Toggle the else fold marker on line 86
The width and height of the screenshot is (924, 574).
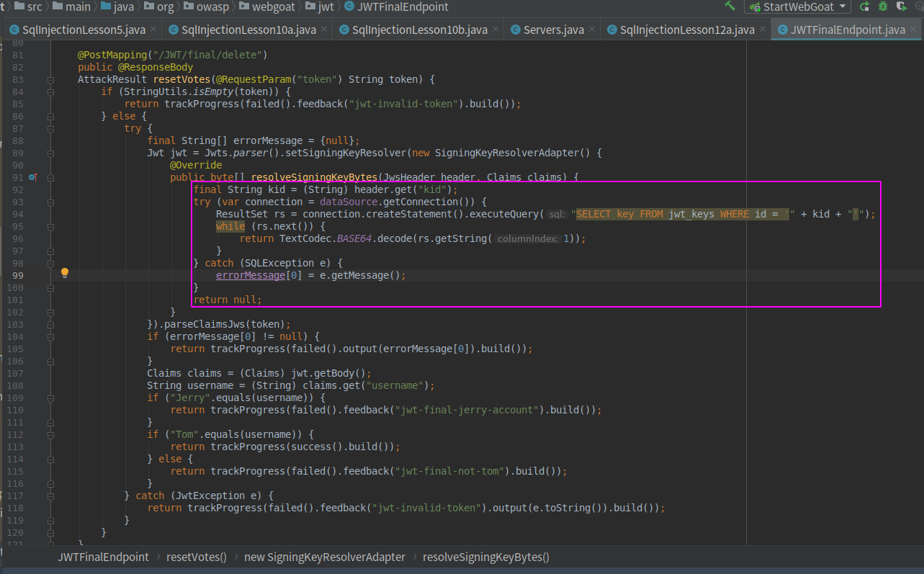tap(50, 116)
